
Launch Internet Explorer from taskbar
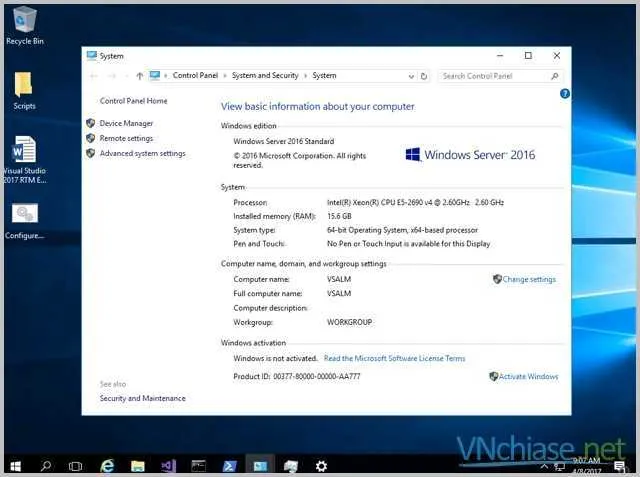coord(107,466)
